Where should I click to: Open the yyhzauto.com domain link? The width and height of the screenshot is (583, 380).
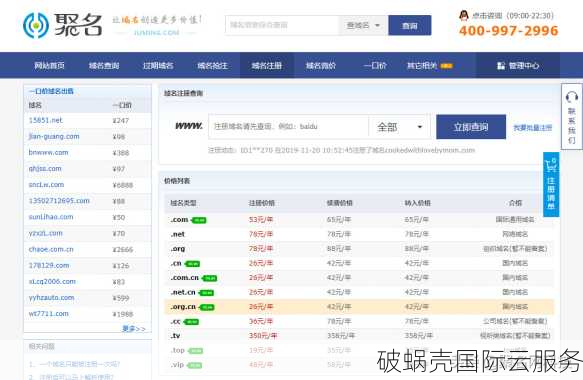coord(51,297)
